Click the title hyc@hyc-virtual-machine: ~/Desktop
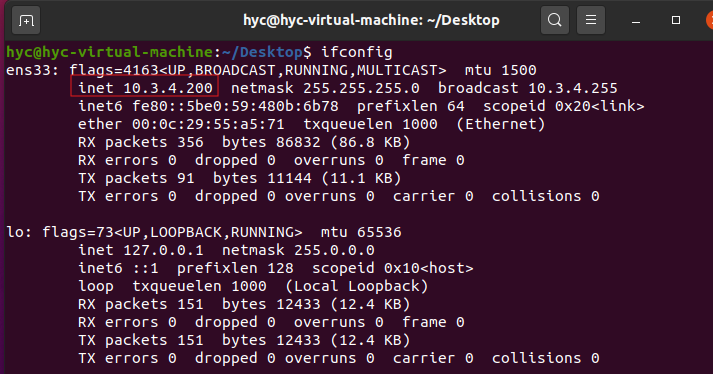Viewport: 713px width, 374px height. (x=371, y=20)
